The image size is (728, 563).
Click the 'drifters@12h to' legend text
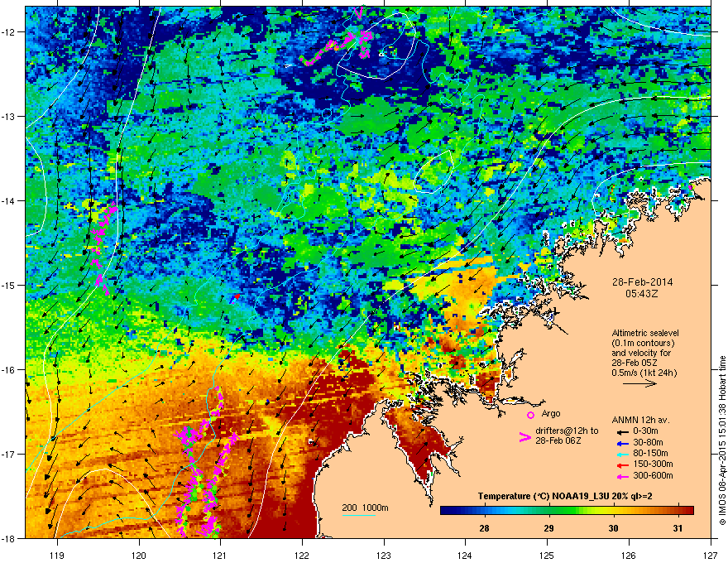click(567, 431)
